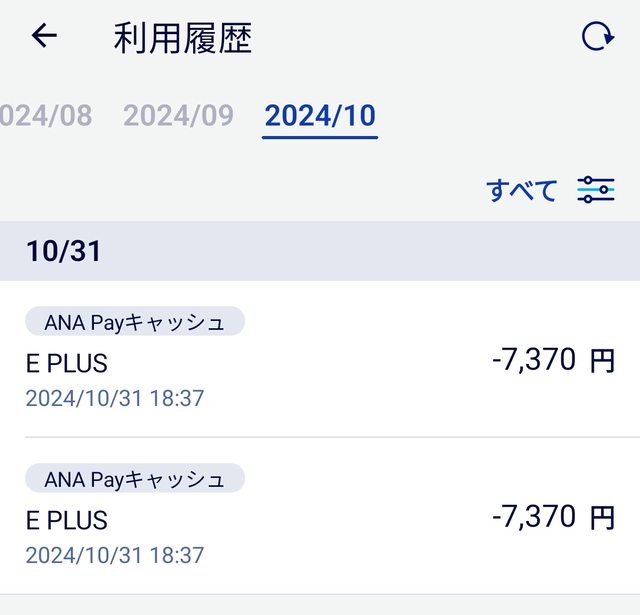Refresh the usage history list
The height and width of the screenshot is (615, 640).
coord(597,37)
